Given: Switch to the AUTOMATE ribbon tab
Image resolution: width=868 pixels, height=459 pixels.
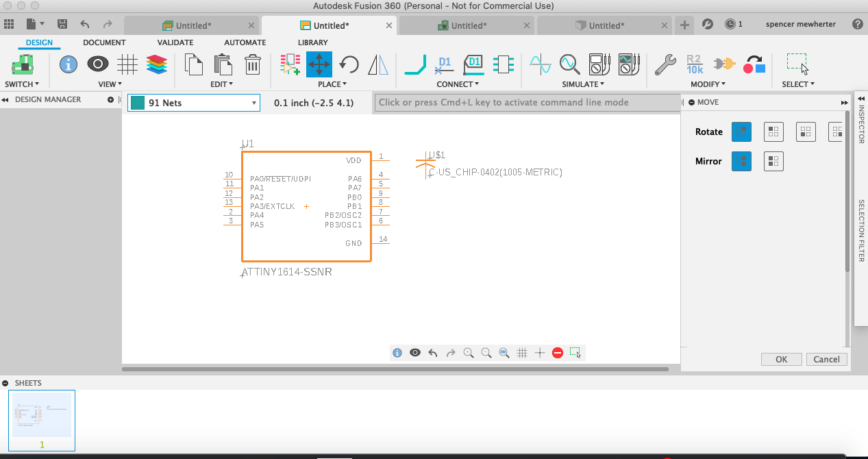Looking at the screenshot, I should [245, 42].
